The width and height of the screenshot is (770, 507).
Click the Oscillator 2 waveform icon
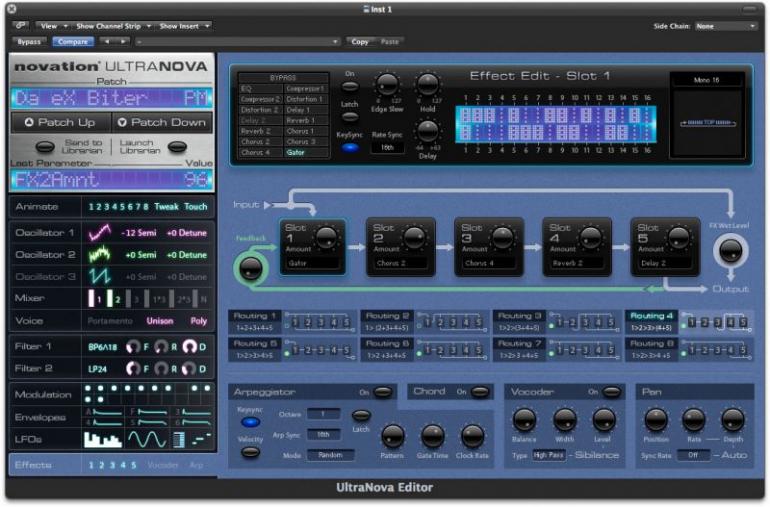tap(100, 254)
